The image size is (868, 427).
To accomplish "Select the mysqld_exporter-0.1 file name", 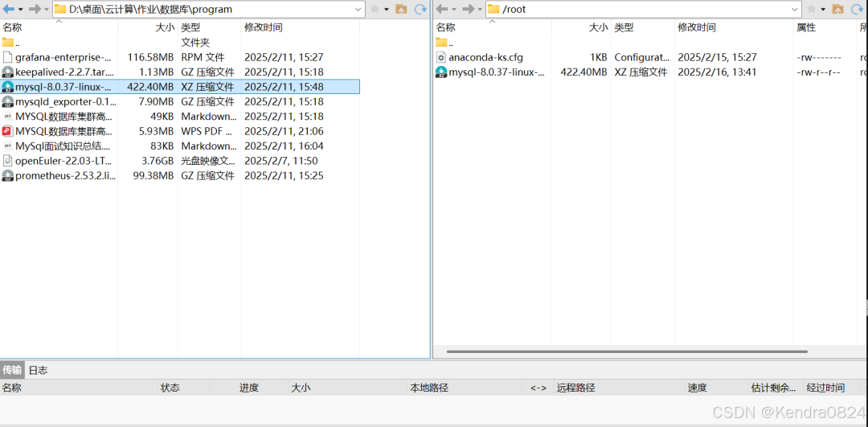I will (x=66, y=101).
